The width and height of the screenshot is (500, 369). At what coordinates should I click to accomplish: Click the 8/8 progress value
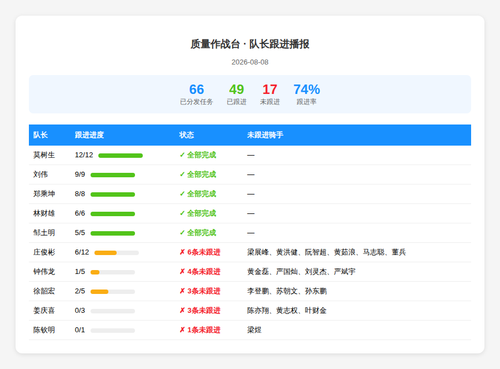80,194
